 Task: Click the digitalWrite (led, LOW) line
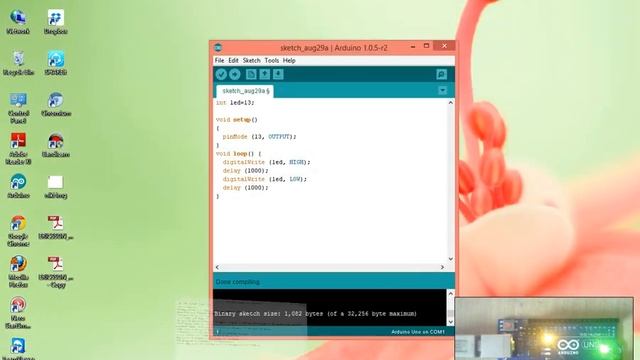point(264,179)
